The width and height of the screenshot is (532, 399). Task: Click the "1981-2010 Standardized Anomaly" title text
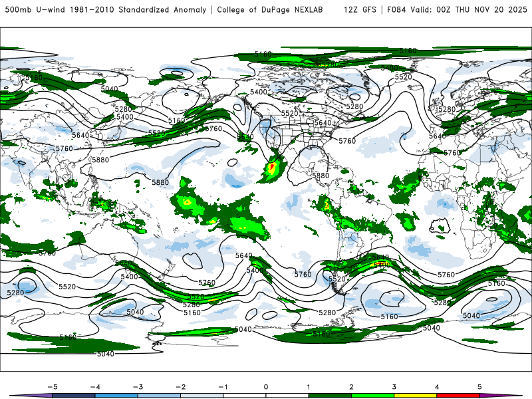[x=138, y=9]
